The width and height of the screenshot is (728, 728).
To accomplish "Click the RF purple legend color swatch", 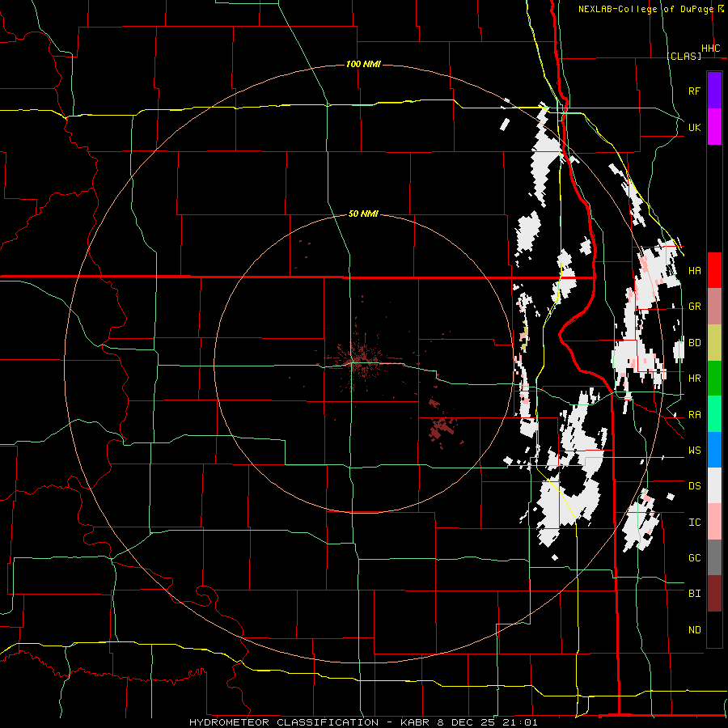I will (x=714, y=91).
